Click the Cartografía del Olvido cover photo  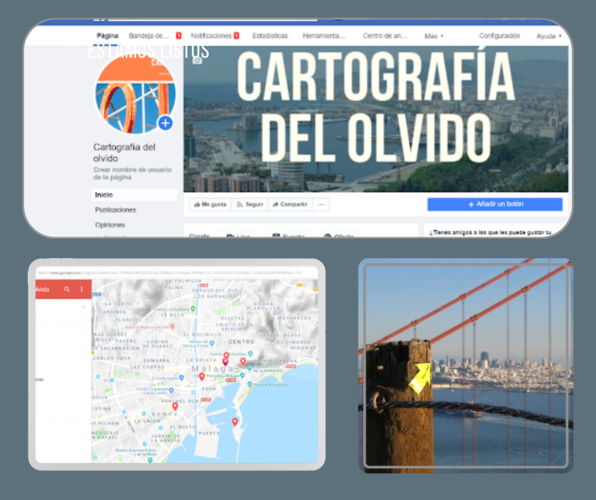[376, 119]
